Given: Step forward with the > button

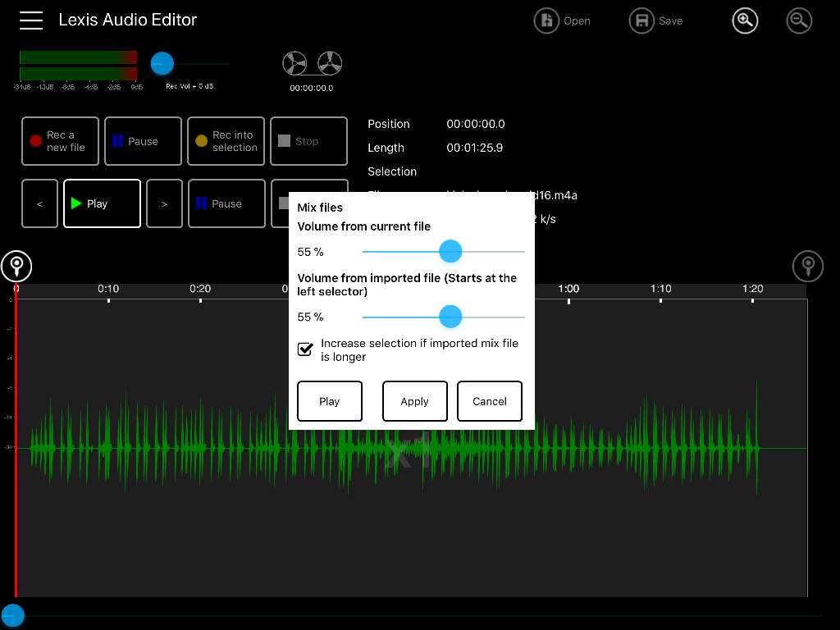Looking at the screenshot, I should (x=164, y=203).
